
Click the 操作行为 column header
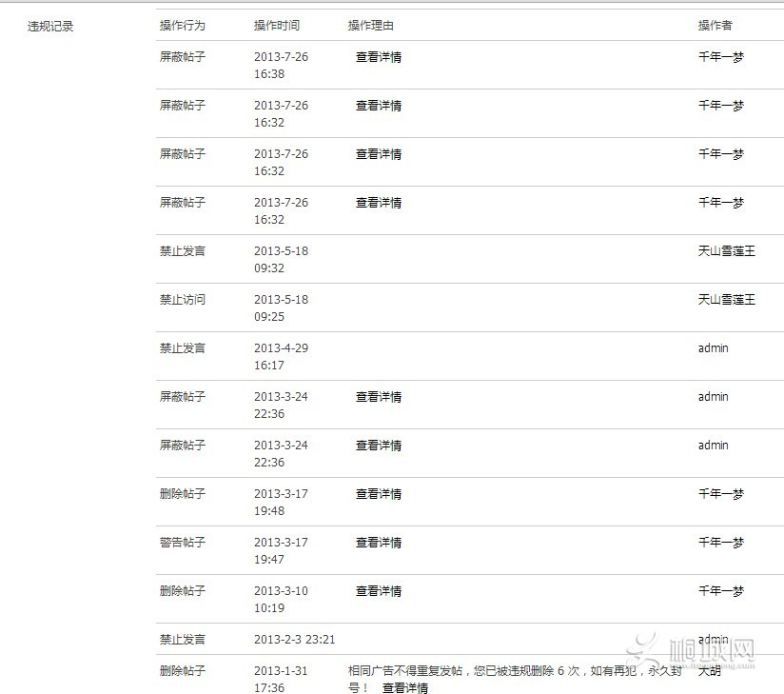click(x=182, y=26)
